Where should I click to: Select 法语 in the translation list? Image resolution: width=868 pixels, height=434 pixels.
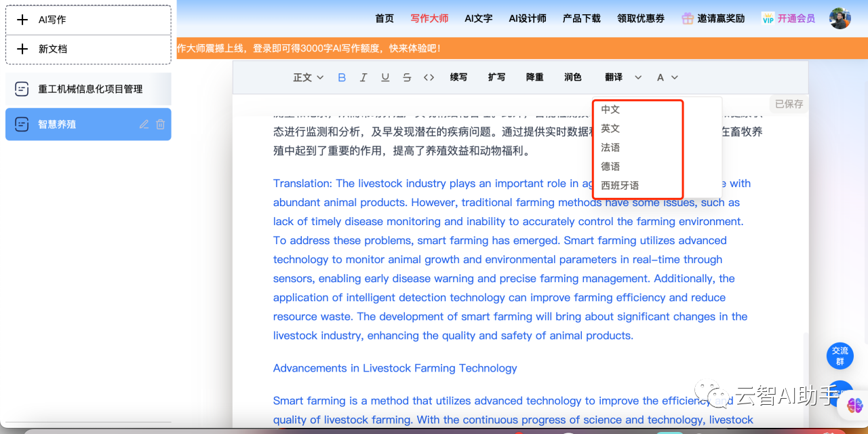[x=610, y=147]
